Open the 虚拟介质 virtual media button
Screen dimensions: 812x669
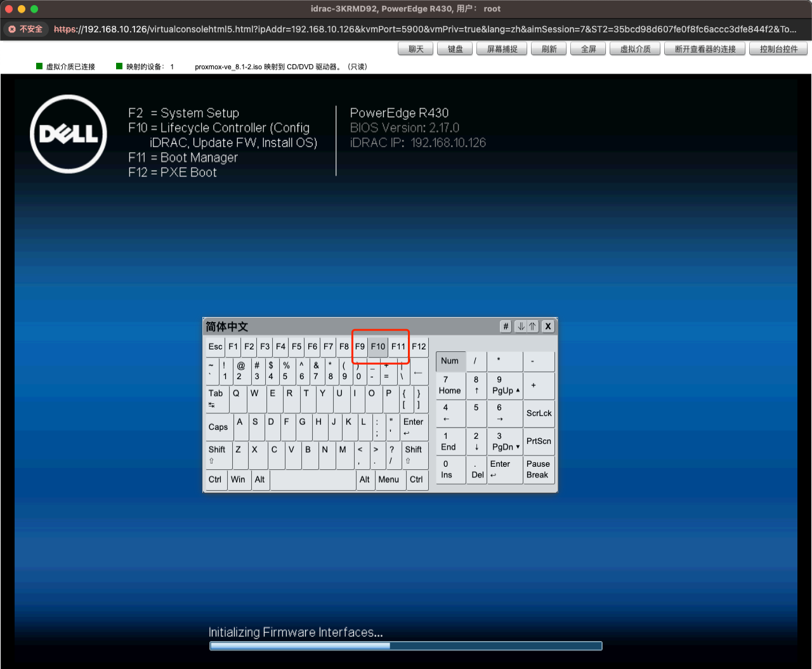[635, 49]
